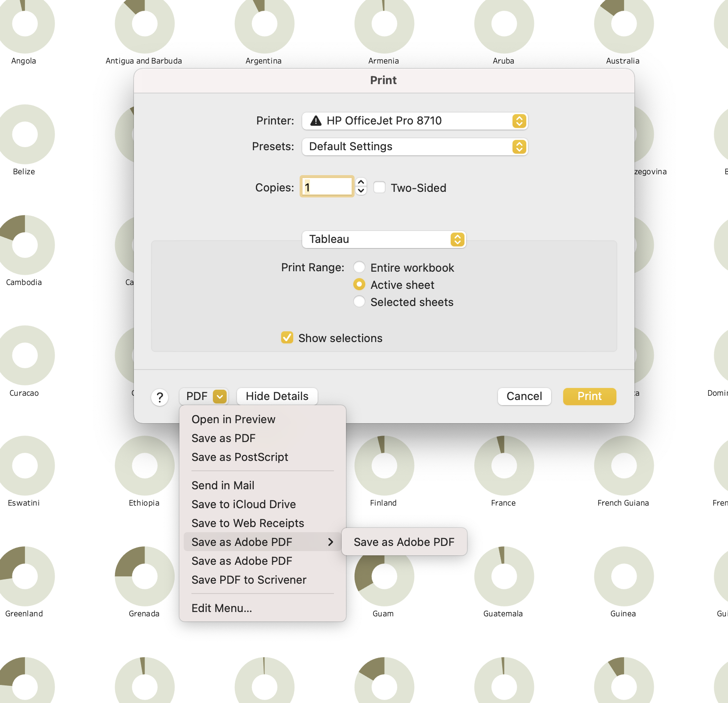Click Hide Details
The image size is (728, 703).
(277, 396)
